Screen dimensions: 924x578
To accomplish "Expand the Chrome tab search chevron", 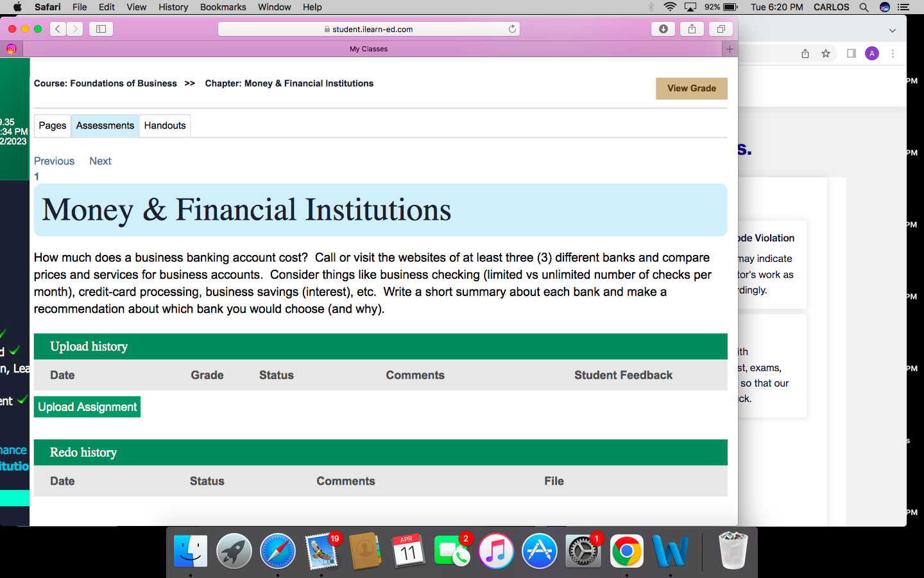I will click(893, 30).
